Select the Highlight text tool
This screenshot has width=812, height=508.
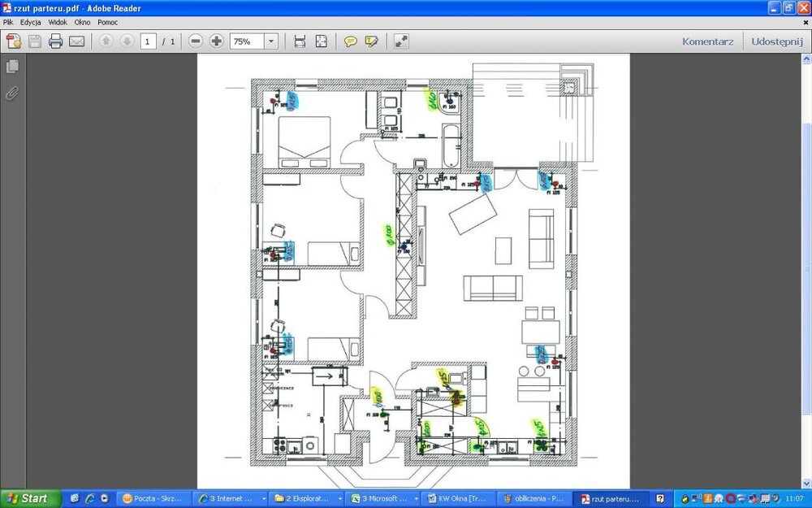coord(372,41)
